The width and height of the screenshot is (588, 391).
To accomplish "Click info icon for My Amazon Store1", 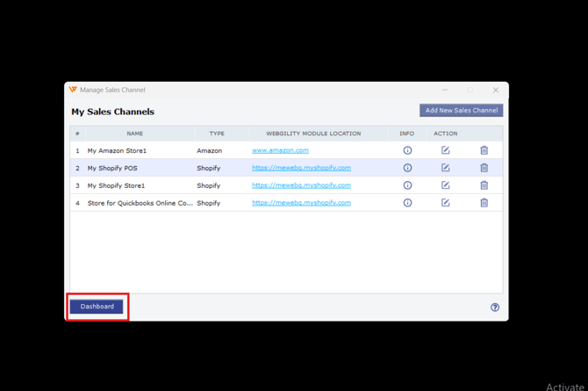I will click(407, 150).
